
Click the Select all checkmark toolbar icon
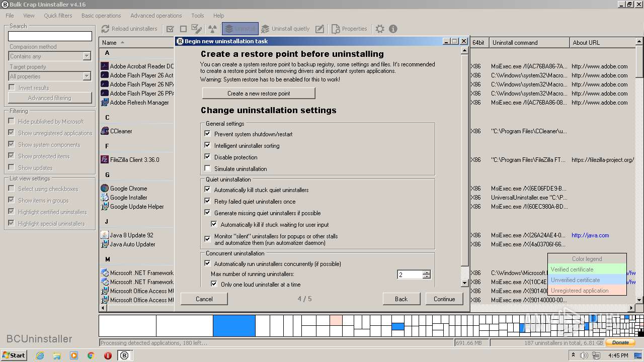pyautogui.click(x=170, y=29)
